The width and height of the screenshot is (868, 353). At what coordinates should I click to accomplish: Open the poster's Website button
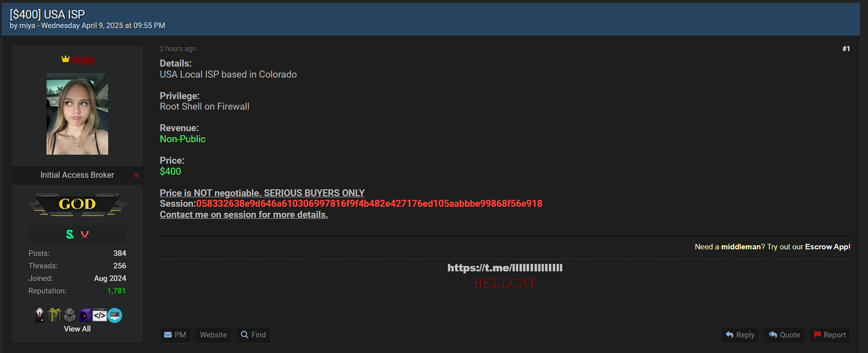pyautogui.click(x=213, y=335)
